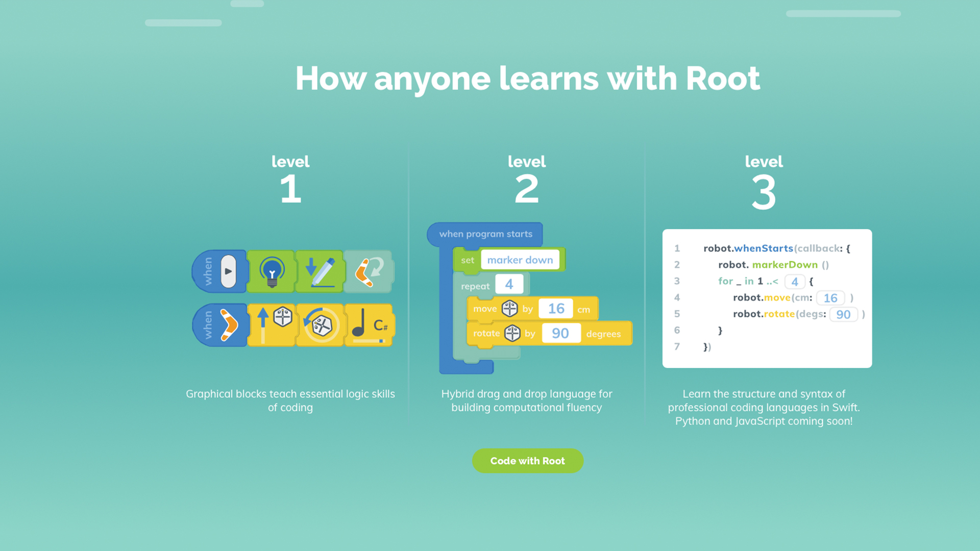Click the 'Learn the structure and syntax' description
This screenshot has width=980, height=551.
pyautogui.click(x=764, y=407)
